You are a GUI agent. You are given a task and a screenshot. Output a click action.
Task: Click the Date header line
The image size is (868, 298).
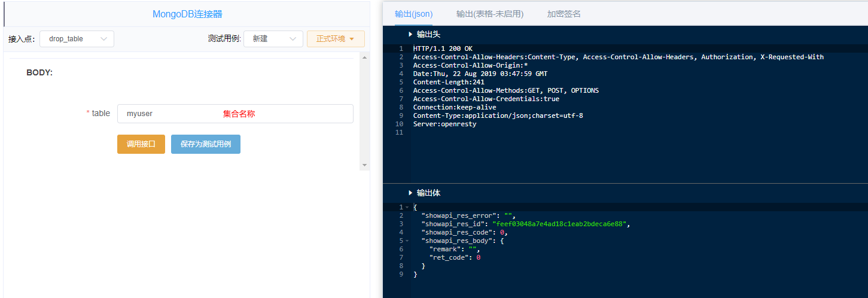pos(480,74)
